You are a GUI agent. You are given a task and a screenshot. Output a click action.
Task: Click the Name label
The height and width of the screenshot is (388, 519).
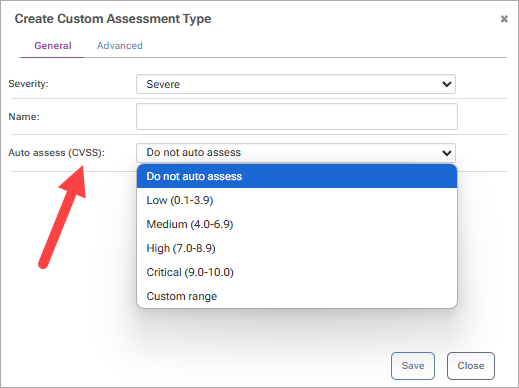[x=24, y=117]
